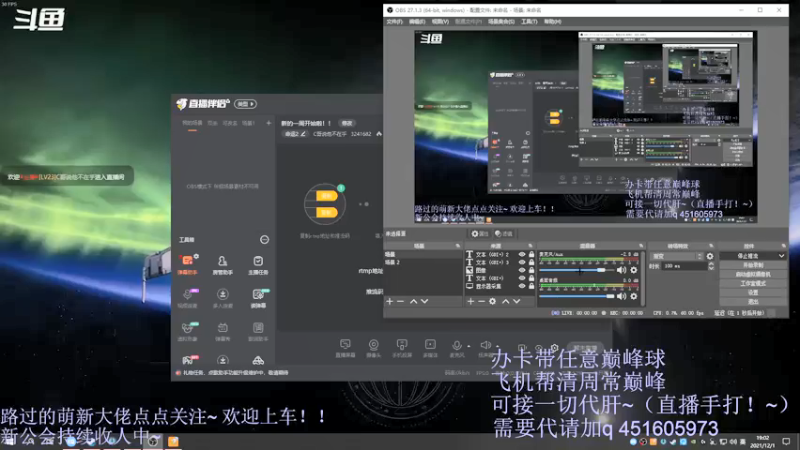Toggle lock on 图像 source

532,270
